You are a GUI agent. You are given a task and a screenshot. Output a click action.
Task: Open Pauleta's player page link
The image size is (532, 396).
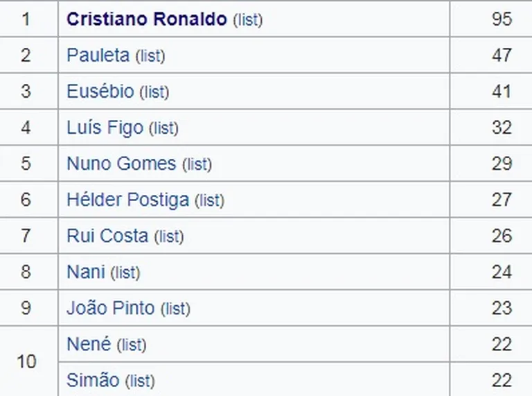[98, 55]
